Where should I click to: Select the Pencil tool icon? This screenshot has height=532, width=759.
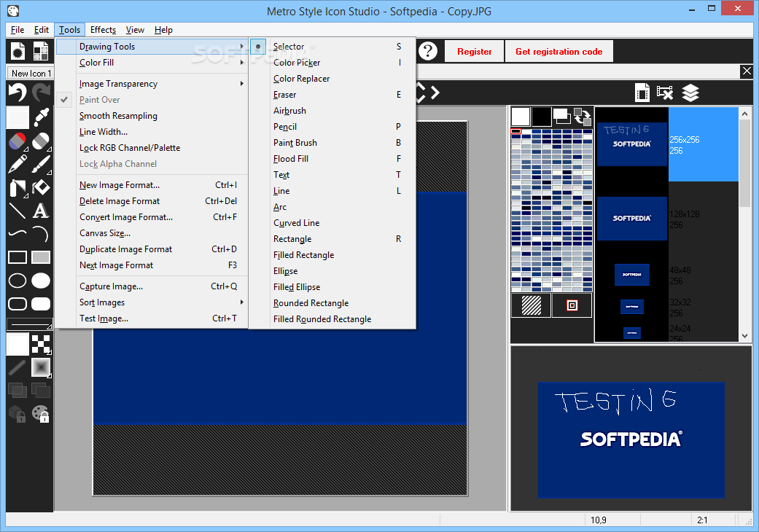coord(17,165)
